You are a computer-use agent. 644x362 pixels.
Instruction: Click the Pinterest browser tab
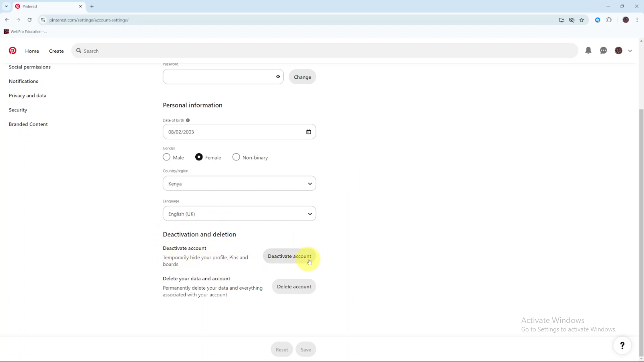pyautogui.click(x=48, y=6)
